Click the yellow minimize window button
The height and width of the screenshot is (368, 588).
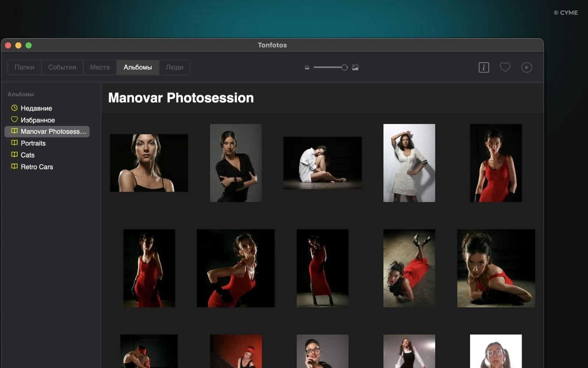18,45
